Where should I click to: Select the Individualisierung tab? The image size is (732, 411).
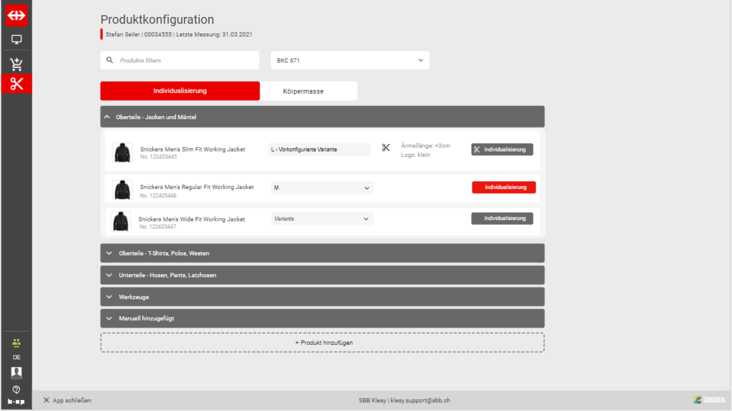tap(180, 91)
